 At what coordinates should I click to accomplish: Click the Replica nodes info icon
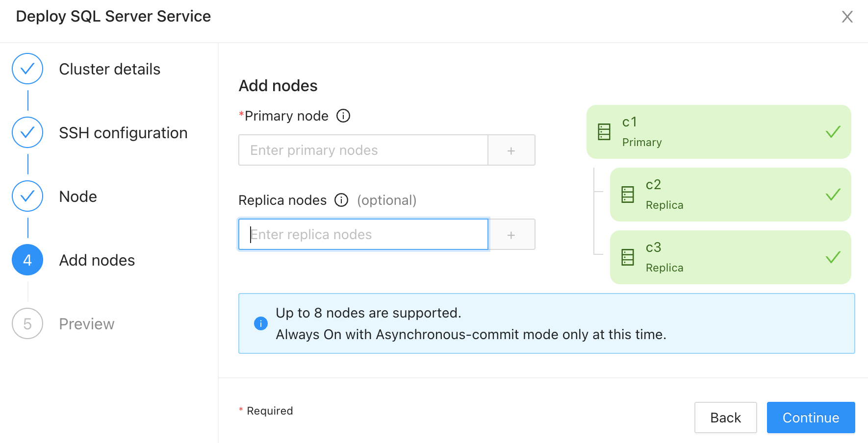click(341, 200)
